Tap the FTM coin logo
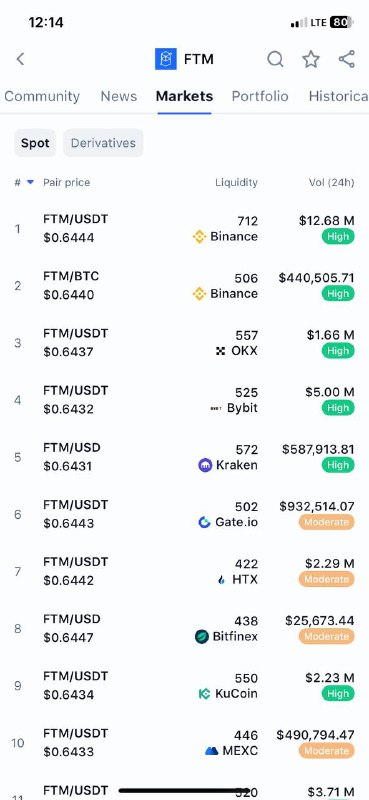This screenshot has width=369, height=800. (x=166, y=59)
